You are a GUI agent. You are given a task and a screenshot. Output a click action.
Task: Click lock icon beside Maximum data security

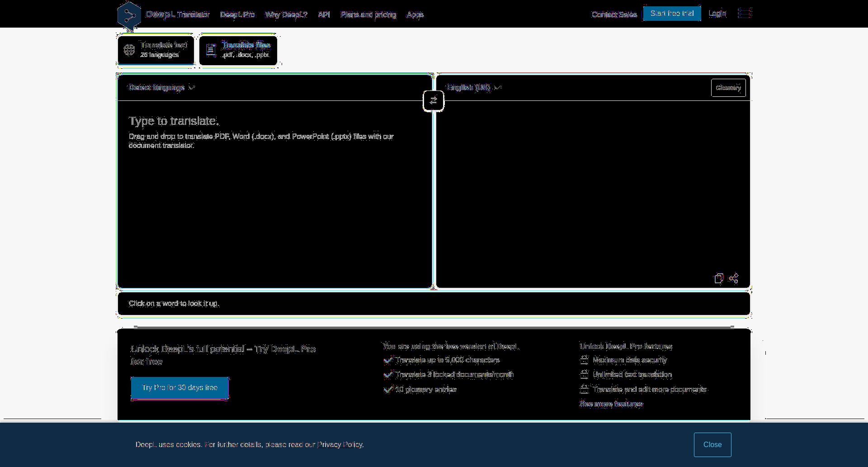[584, 360]
